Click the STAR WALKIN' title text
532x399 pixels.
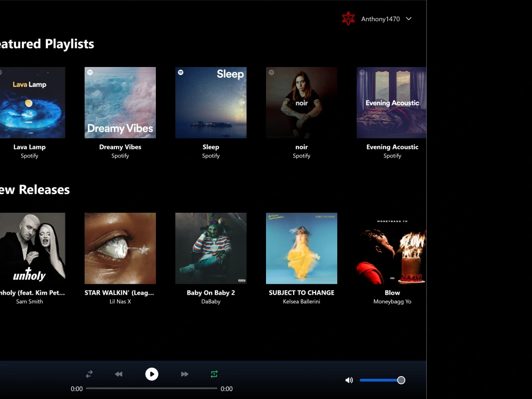[119, 293]
